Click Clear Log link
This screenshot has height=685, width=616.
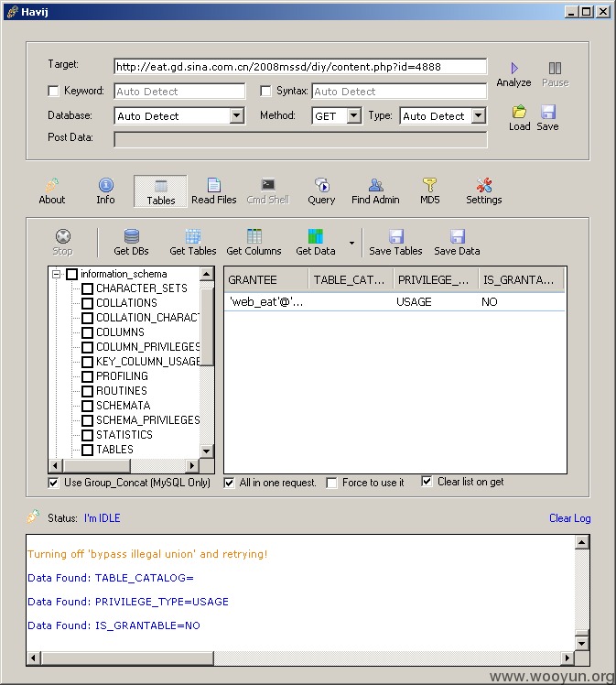pos(569,518)
